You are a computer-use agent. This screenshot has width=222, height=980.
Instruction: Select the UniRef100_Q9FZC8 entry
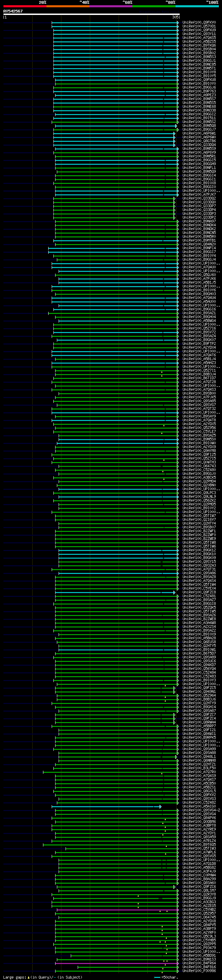pyautogui.click(x=199, y=592)
